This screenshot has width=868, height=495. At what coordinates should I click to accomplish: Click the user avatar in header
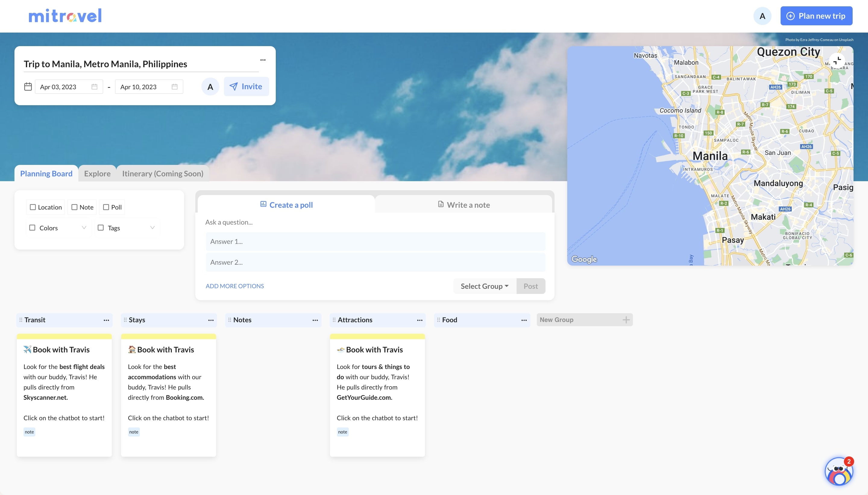762,16
